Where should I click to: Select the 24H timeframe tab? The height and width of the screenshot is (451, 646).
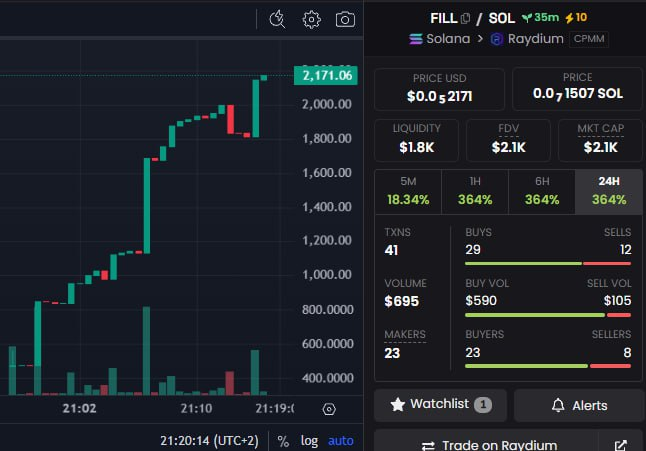609,192
